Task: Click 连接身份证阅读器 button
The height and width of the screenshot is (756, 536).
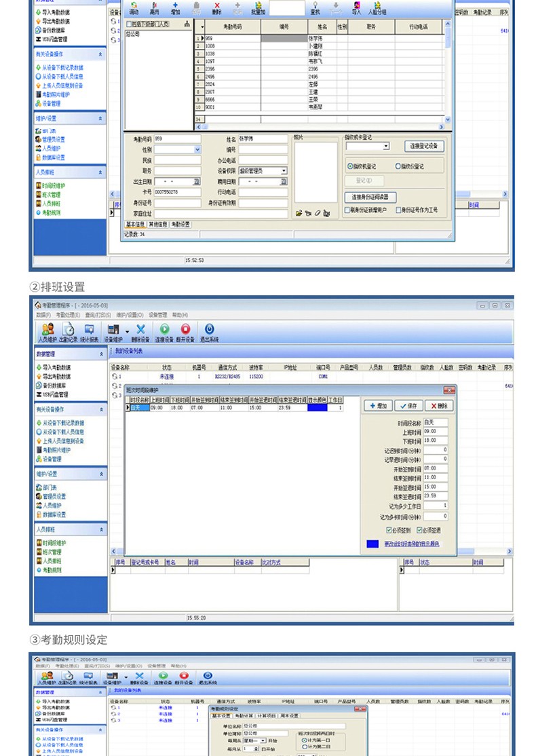Action: (x=370, y=197)
